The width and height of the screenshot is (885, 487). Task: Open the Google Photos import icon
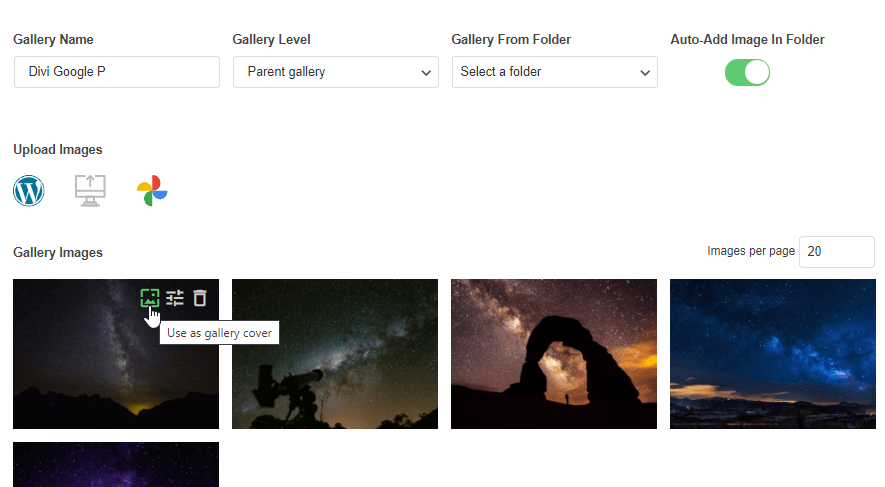[152, 190]
